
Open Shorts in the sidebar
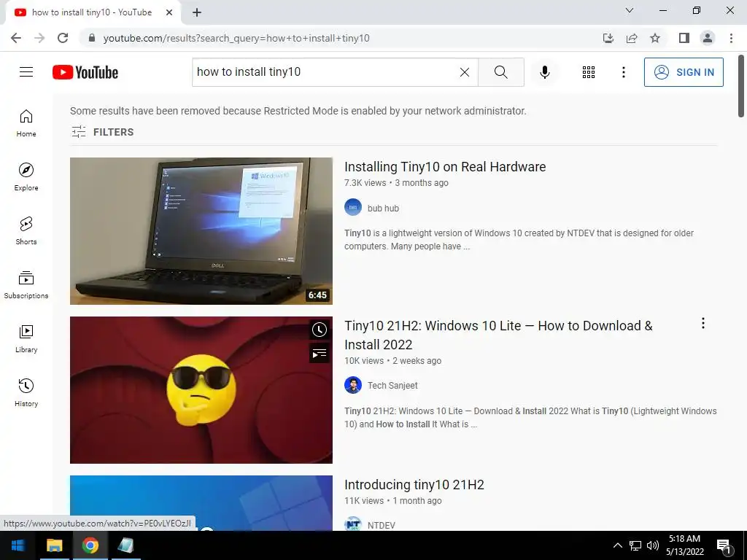tap(26, 231)
